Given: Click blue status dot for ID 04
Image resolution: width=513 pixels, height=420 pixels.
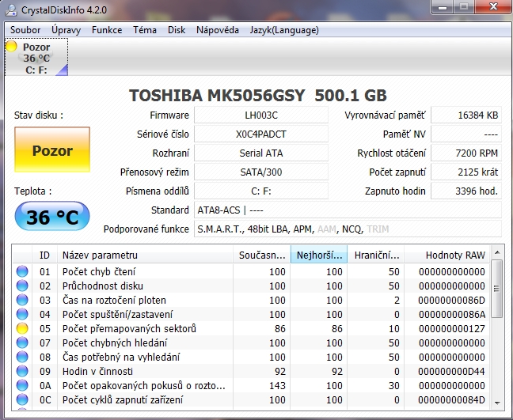Looking at the screenshot, I should click(22, 314).
